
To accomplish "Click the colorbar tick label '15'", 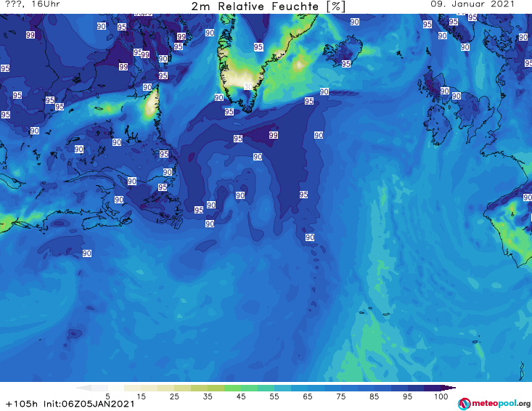I will 141,396.
